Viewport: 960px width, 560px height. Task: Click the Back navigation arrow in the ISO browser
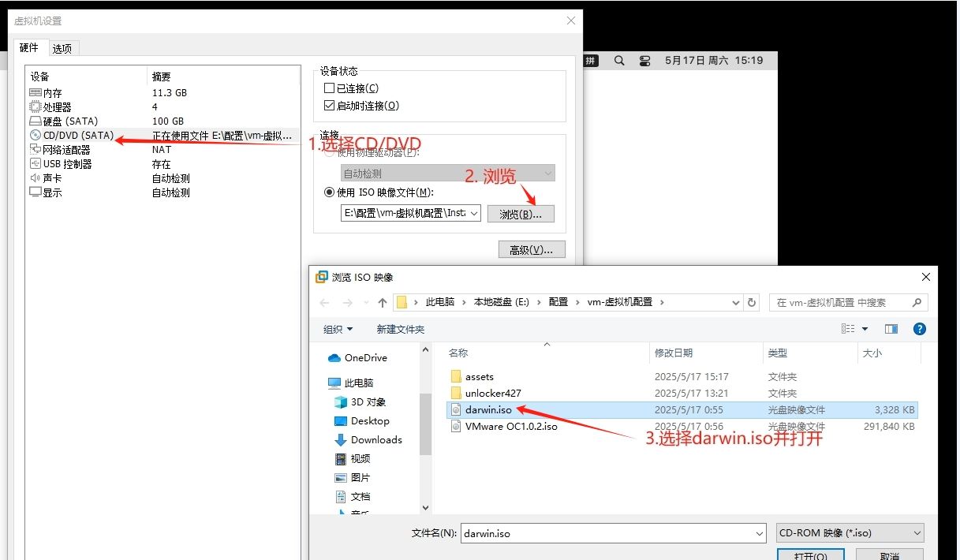325,302
